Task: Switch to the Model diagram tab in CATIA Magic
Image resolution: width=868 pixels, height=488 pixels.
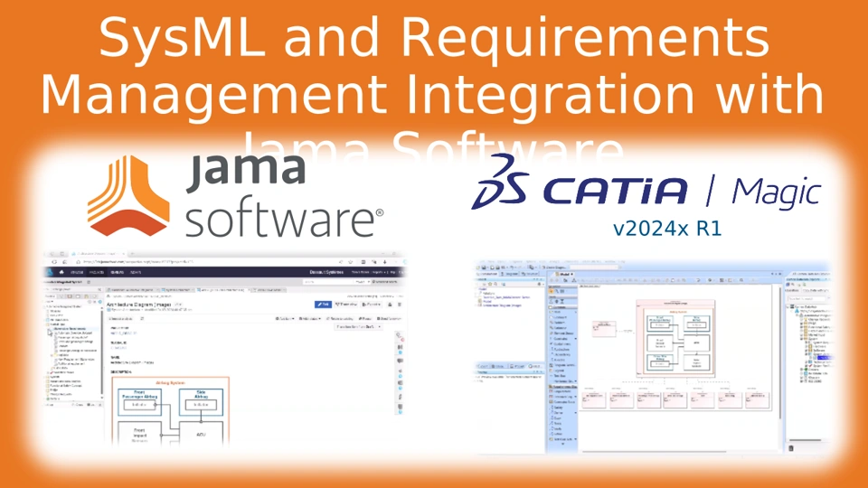Action: point(563,274)
